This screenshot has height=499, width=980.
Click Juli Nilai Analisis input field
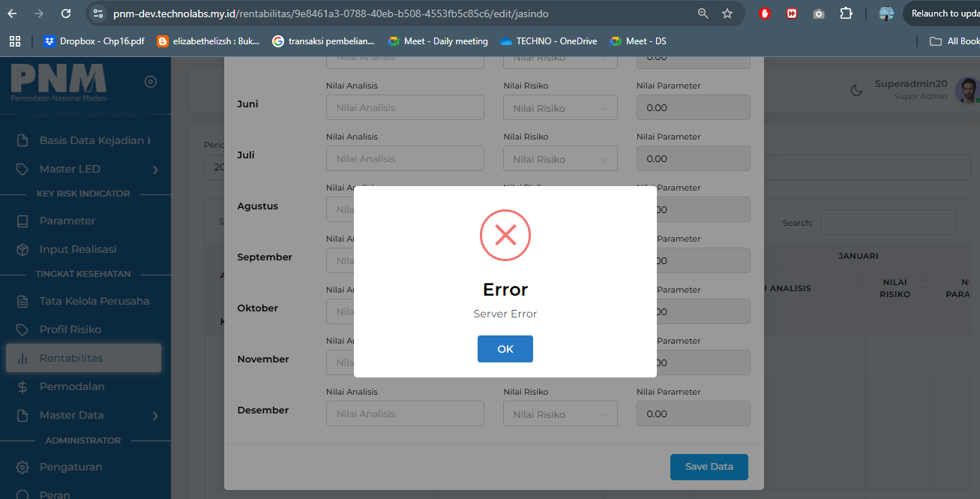coord(405,158)
